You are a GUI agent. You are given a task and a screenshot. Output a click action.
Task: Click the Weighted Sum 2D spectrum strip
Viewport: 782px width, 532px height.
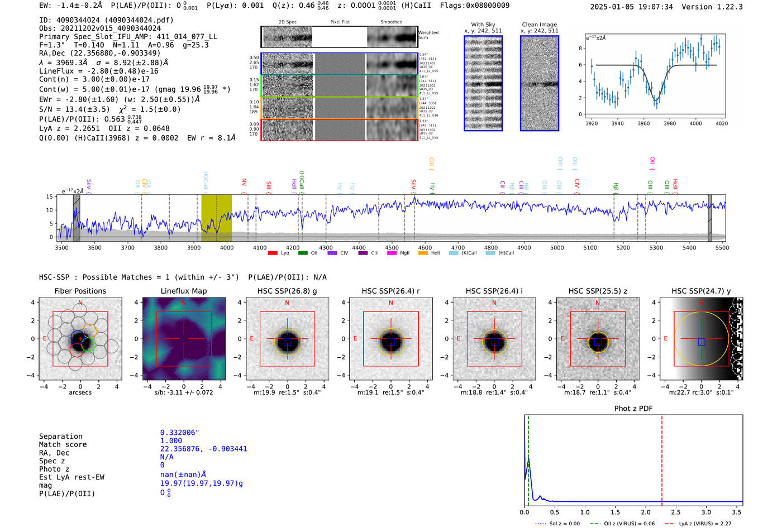pyautogui.click(x=339, y=37)
